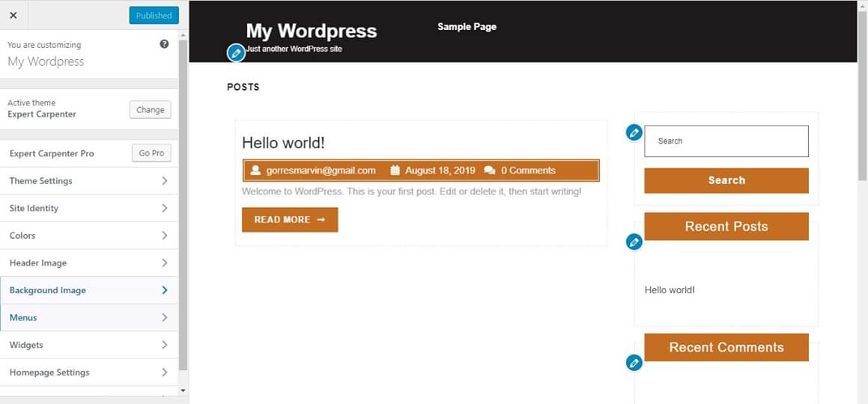Click the Recent Comments widget heading
Image resolution: width=868 pixels, height=404 pixels.
[726, 347]
